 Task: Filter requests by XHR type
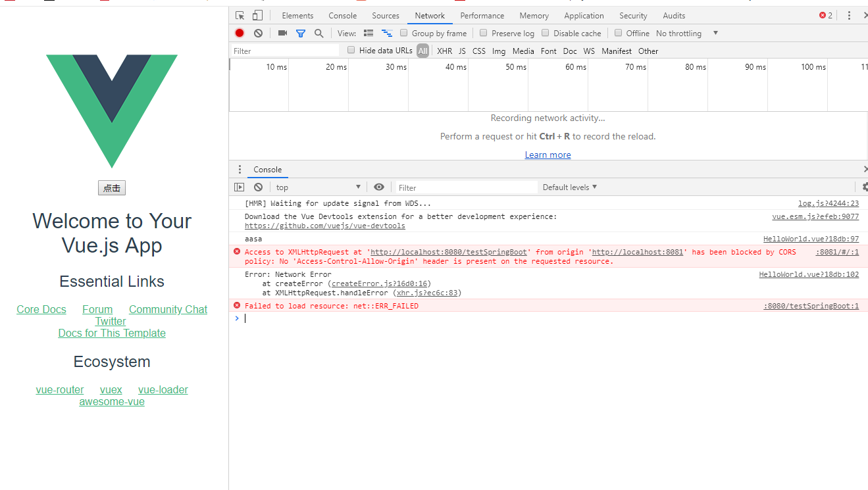click(444, 51)
